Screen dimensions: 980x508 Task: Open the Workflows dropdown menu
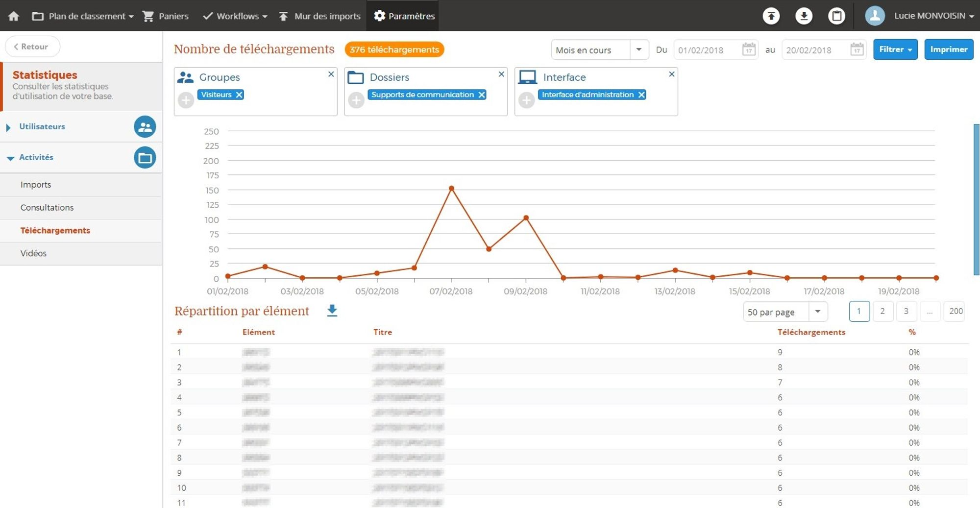tap(235, 16)
